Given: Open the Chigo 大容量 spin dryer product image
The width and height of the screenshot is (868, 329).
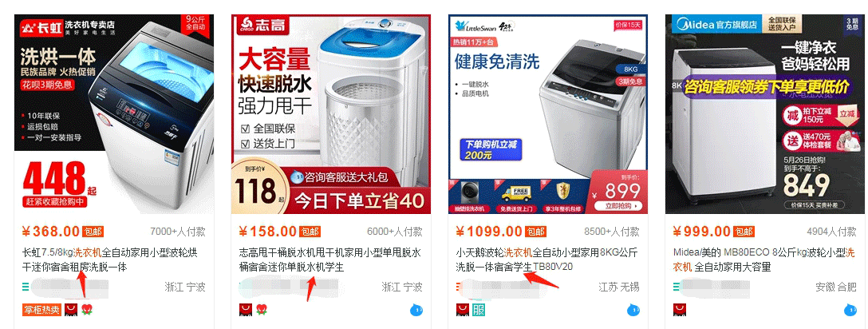Looking at the screenshot, I should click(x=331, y=114).
